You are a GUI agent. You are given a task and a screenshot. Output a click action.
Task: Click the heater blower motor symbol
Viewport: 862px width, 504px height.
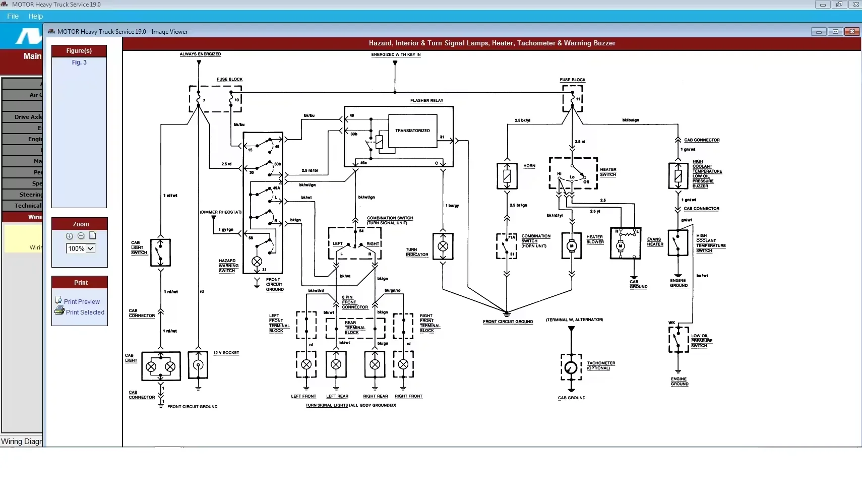572,246
